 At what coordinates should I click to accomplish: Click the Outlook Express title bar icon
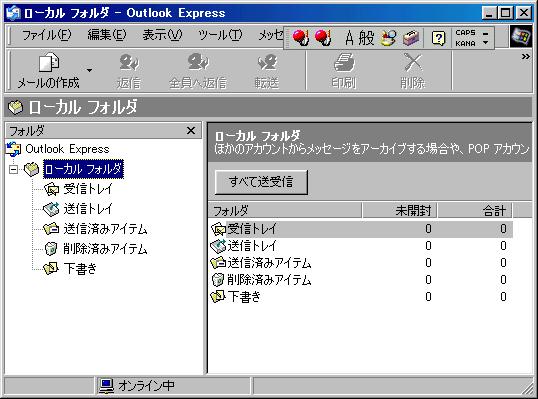click(14, 13)
